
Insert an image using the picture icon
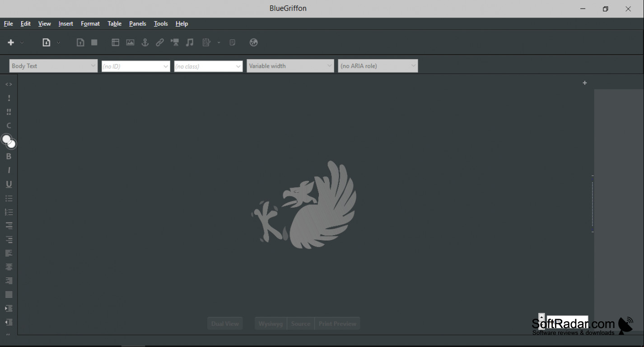coord(131,42)
